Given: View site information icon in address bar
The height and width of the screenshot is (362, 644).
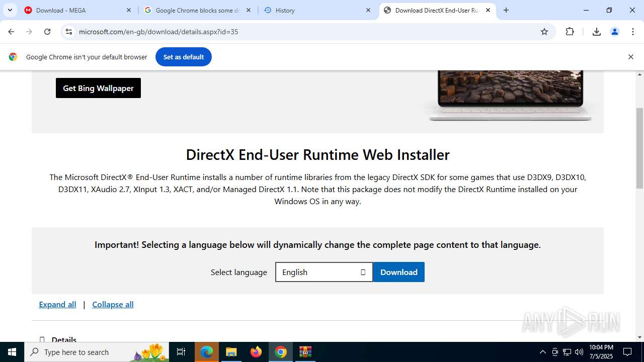Looking at the screenshot, I should click(x=69, y=32).
